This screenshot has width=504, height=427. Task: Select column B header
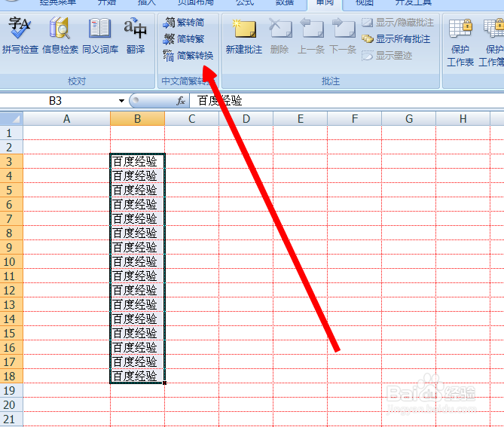137,118
